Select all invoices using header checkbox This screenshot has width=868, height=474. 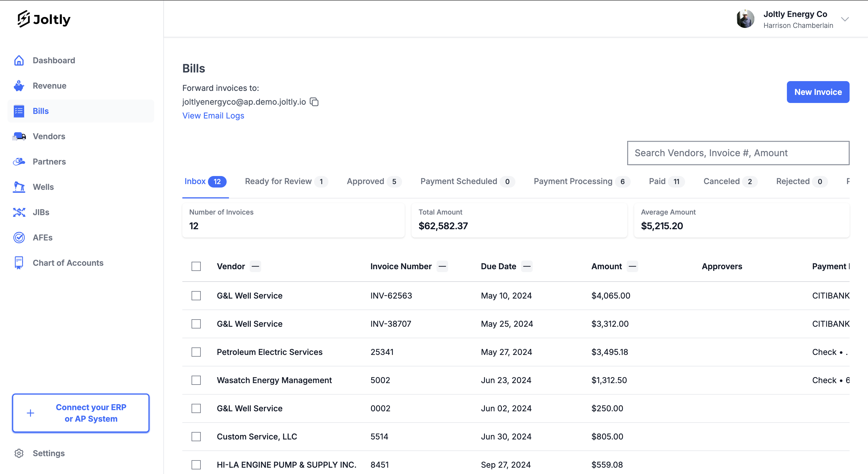(196, 266)
